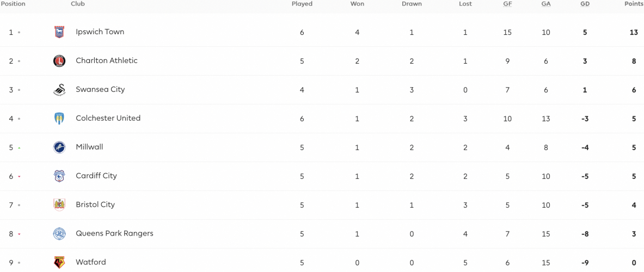Click the GD column header
The height and width of the screenshot is (272, 644).
pos(585,4)
